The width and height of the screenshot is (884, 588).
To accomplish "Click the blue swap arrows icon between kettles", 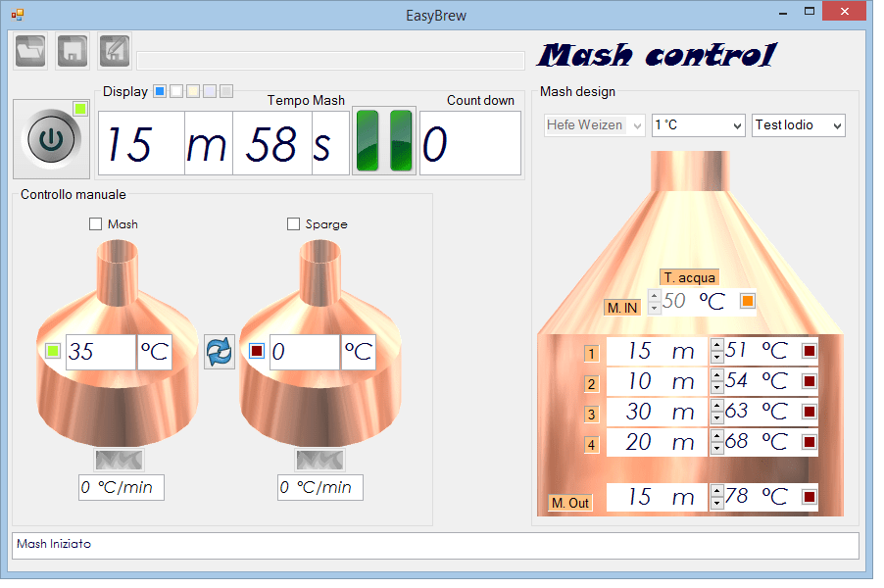I will click(220, 352).
